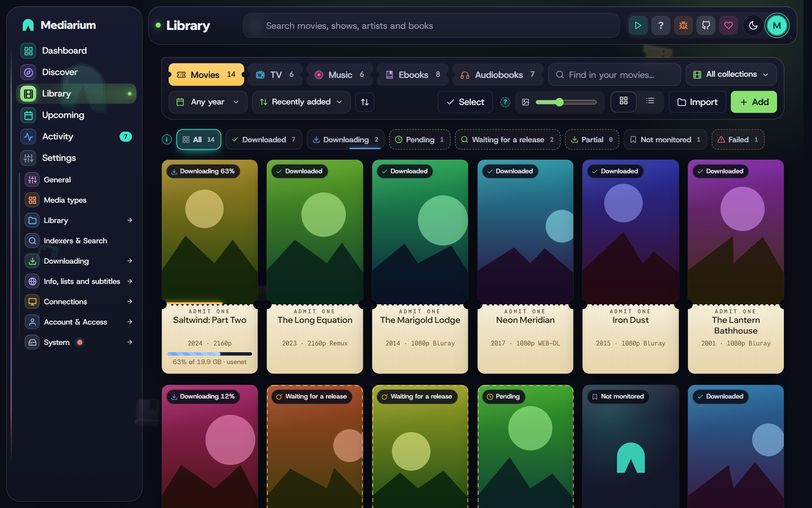Click the green Add button
The width and height of the screenshot is (812, 508).
point(754,102)
